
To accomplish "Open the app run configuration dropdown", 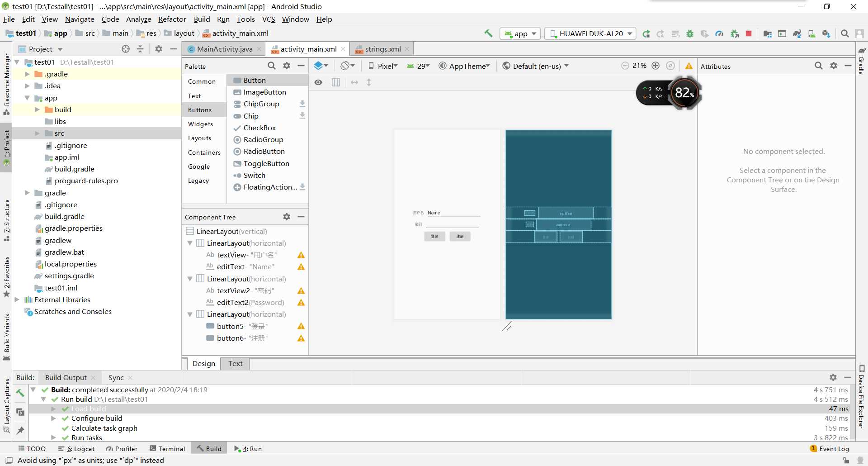I will coord(520,33).
